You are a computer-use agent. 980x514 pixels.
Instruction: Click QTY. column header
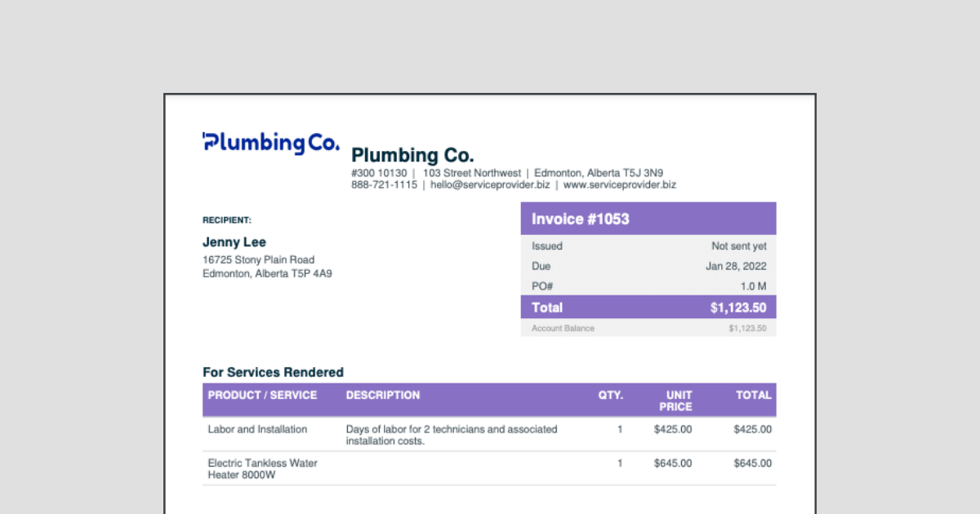pyautogui.click(x=611, y=395)
